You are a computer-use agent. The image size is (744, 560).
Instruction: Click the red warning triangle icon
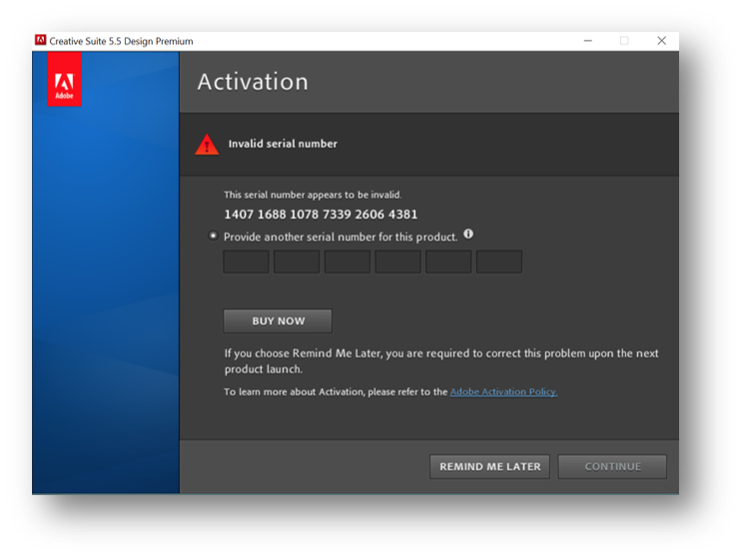coord(207,145)
